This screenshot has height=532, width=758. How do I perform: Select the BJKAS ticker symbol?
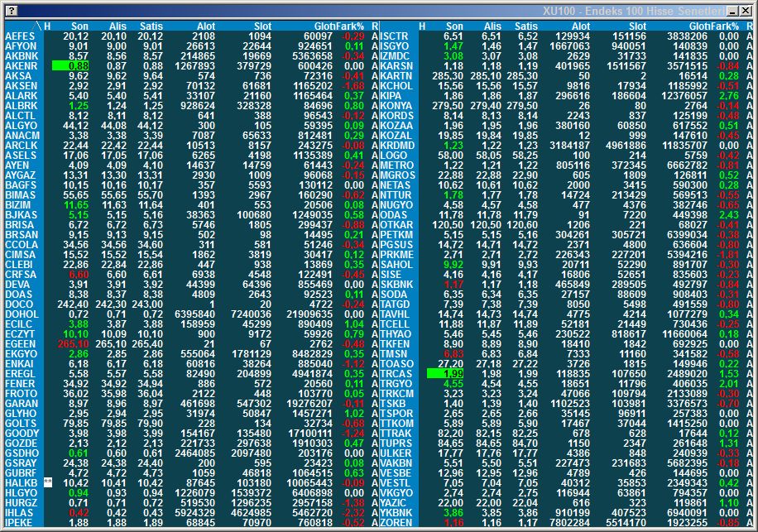[x=21, y=214]
